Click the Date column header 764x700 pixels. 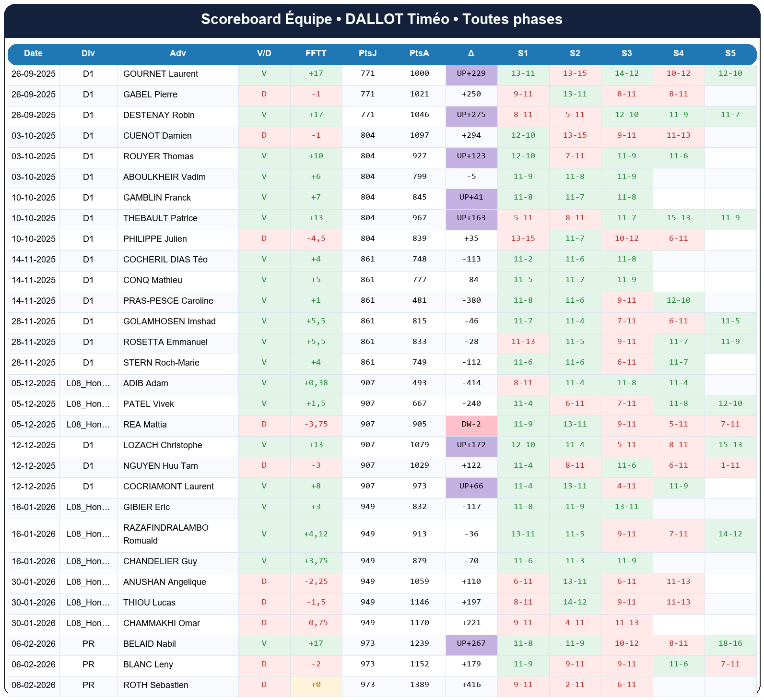click(33, 53)
